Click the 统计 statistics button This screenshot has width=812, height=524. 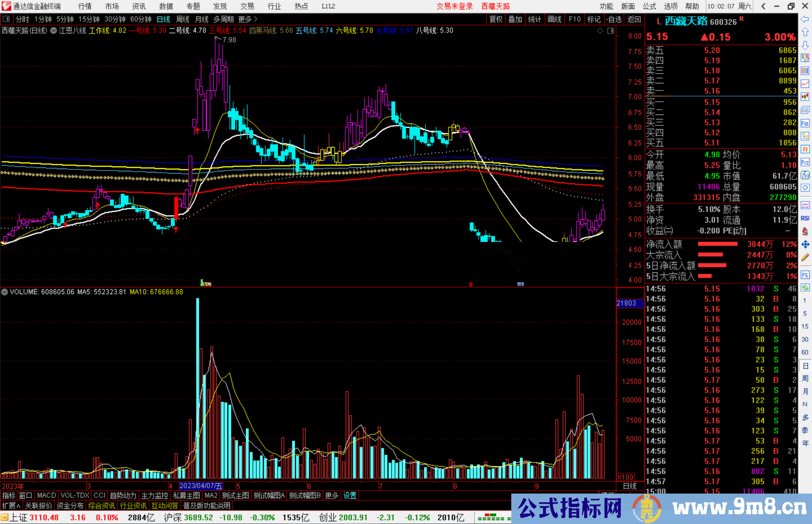535,19
